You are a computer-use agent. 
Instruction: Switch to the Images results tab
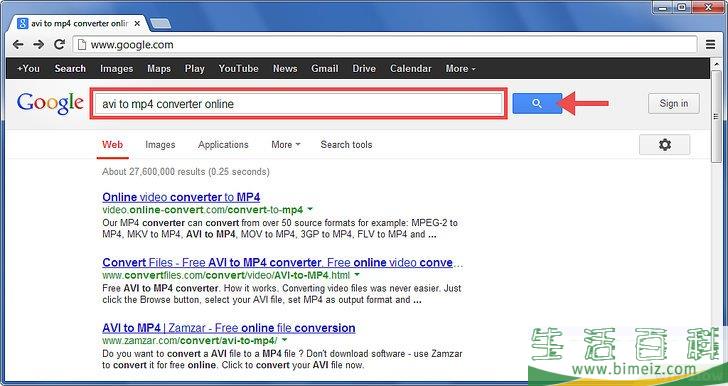[160, 145]
